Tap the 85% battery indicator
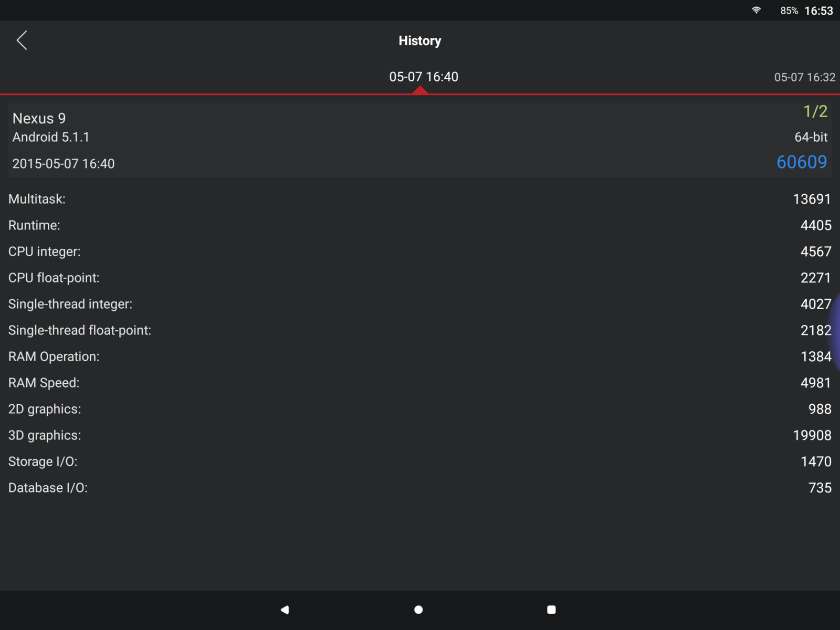This screenshot has height=630, width=840. click(789, 10)
